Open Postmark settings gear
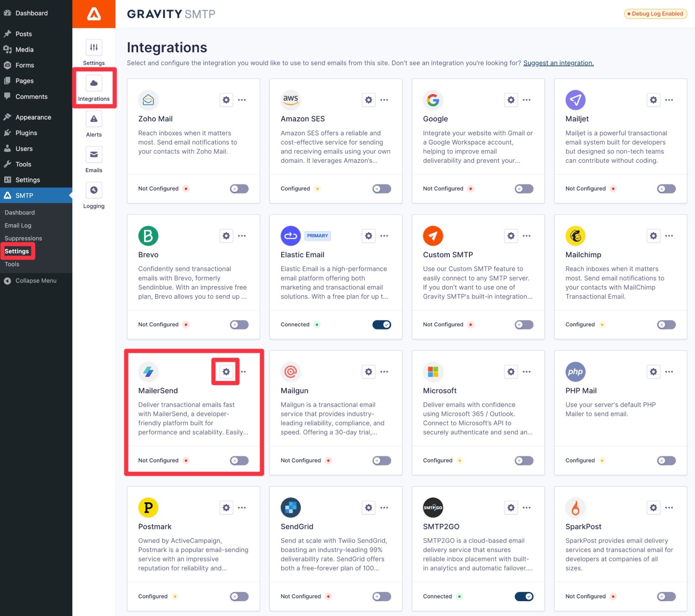This screenshot has height=616, width=695. point(226,508)
